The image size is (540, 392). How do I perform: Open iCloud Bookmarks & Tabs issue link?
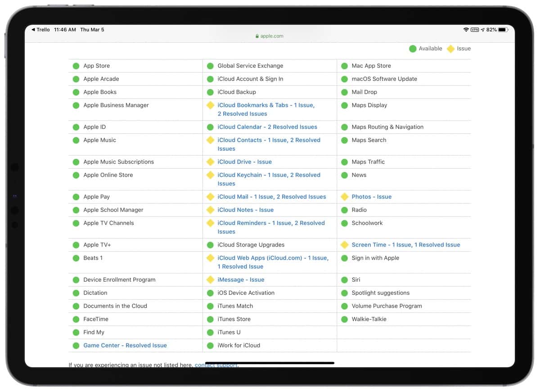tap(266, 109)
